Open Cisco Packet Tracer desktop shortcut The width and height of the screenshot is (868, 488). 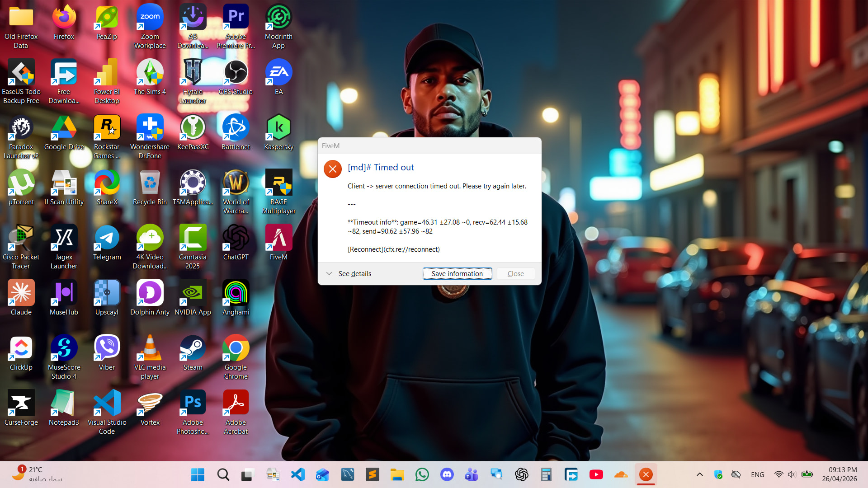pos(21,247)
